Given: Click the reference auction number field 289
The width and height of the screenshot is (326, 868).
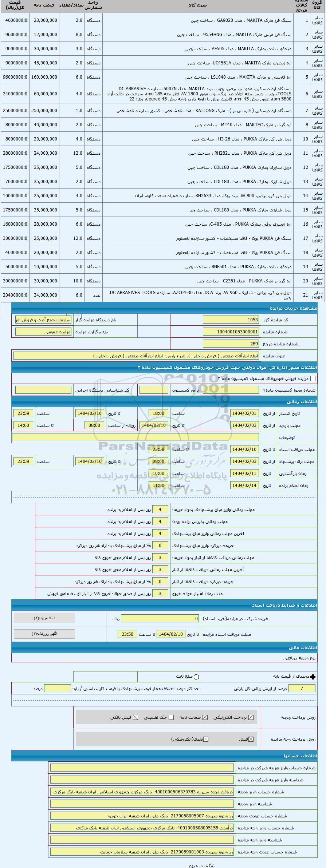Looking at the screenshot, I should (231, 344).
